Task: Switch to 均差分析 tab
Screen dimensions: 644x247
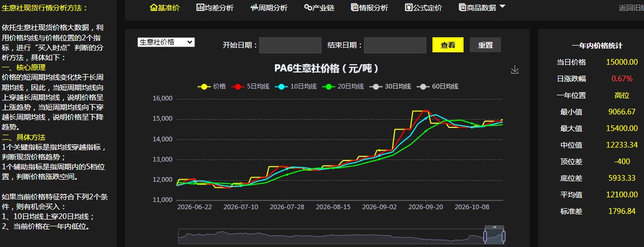Action: tap(215, 8)
